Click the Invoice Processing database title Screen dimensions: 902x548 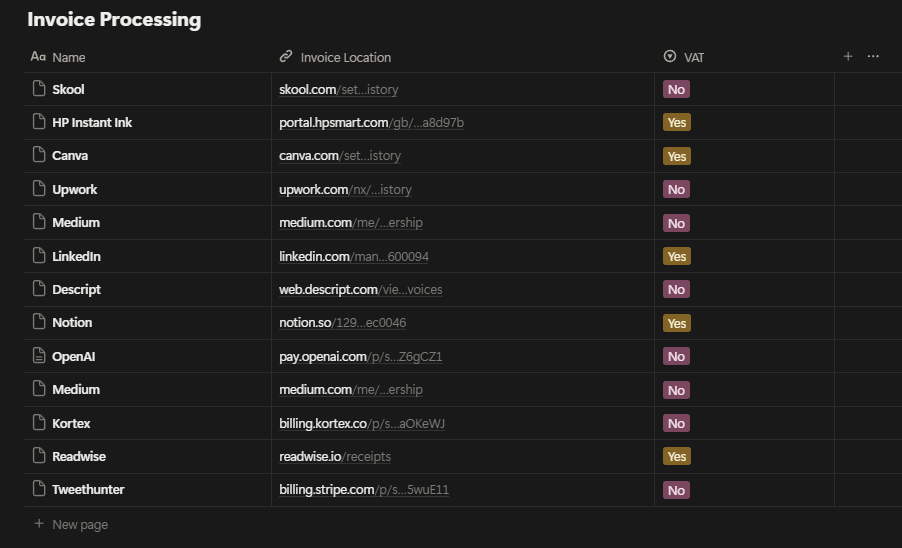click(114, 19)
